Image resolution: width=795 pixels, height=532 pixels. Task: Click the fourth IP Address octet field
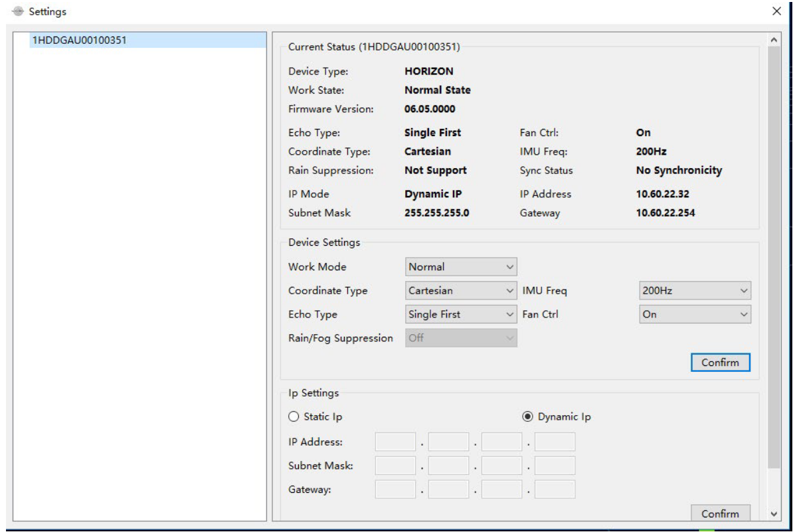(x=555, y=442)
